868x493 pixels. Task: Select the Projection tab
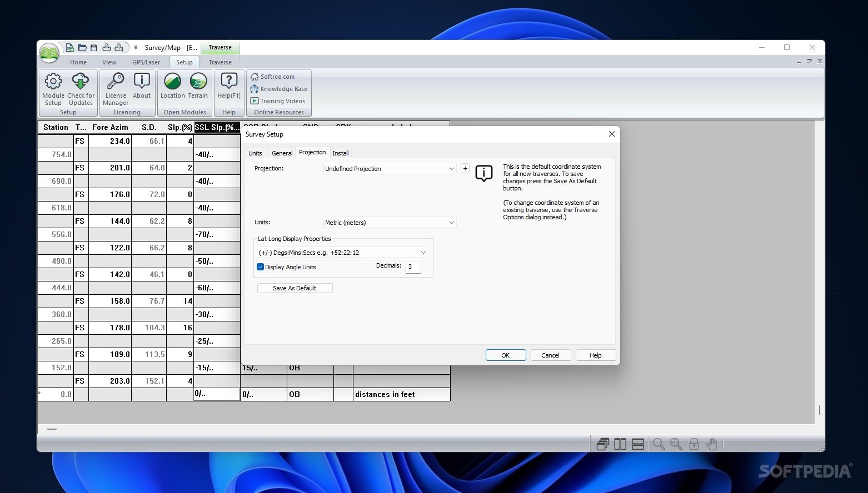[x=312, y=152]
